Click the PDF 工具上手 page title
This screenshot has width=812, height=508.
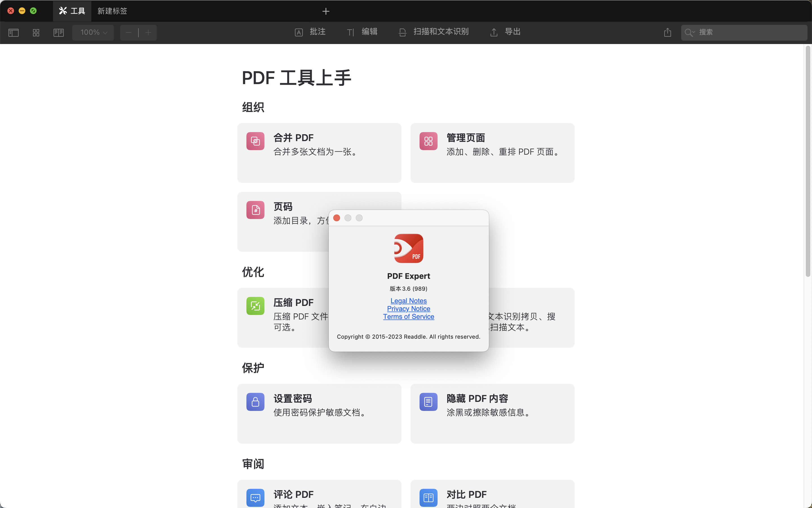(296, 78)
